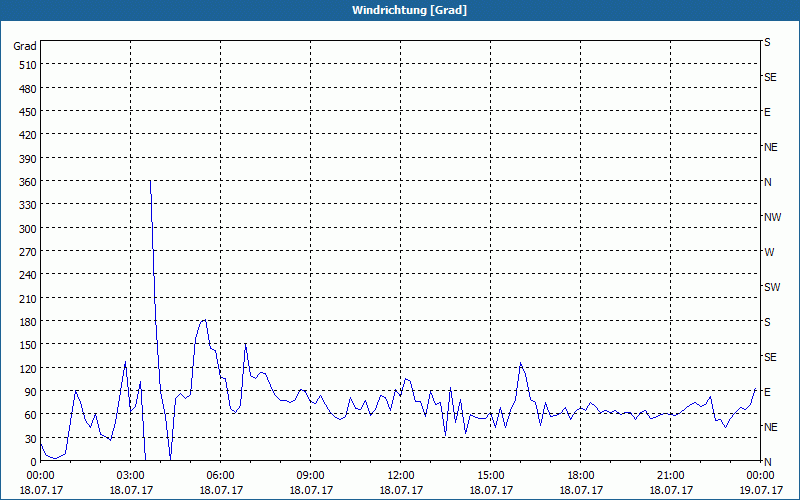Click the 90 value on Grad axis
This screenshot has height=500, width=800.
tap(31, 391)
